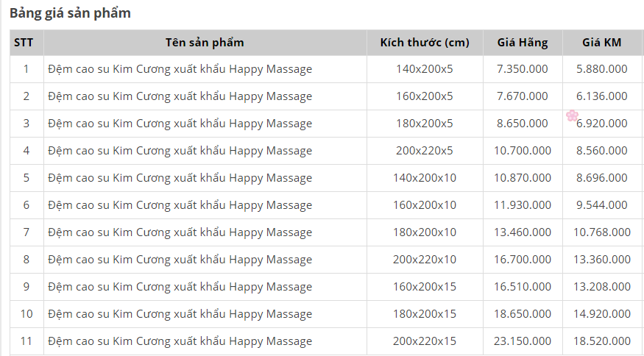Click the list price 13.460.000

click(523, 232)
